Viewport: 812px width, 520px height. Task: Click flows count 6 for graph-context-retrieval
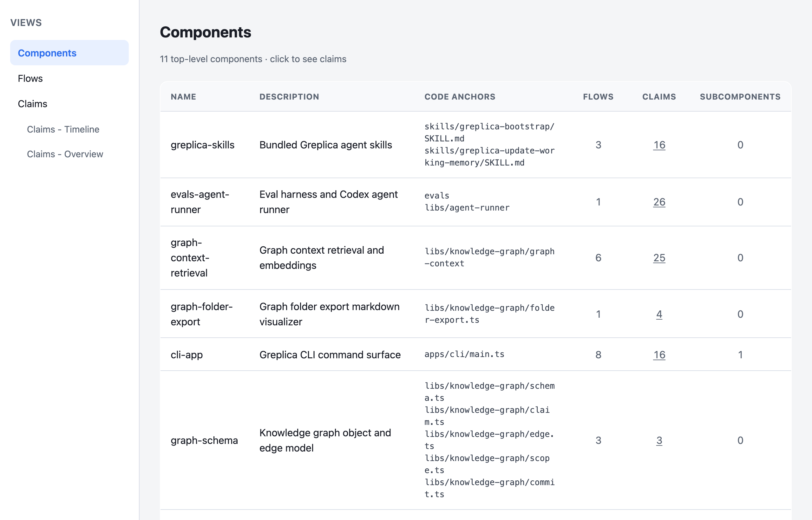(x=598, y=258)
